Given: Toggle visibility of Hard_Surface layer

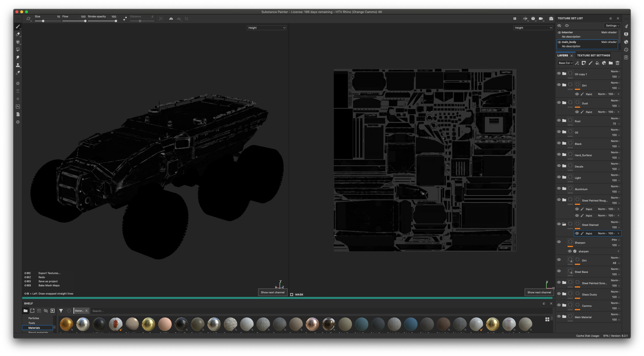Looking at the screenshot, I should 559,154.
